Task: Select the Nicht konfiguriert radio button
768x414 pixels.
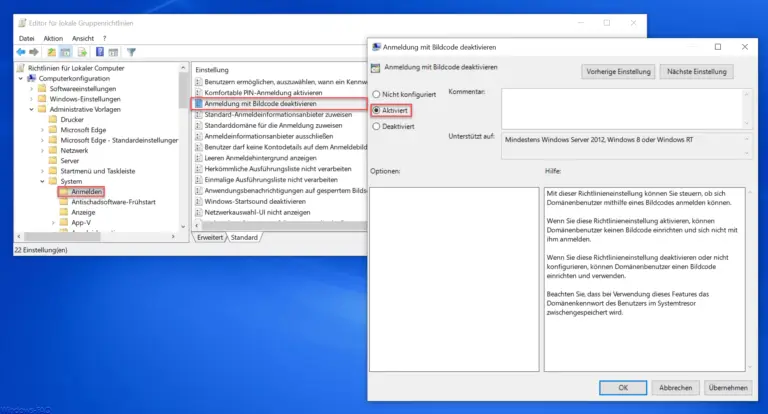Action: pyautogui.click(x=376, y=94)
